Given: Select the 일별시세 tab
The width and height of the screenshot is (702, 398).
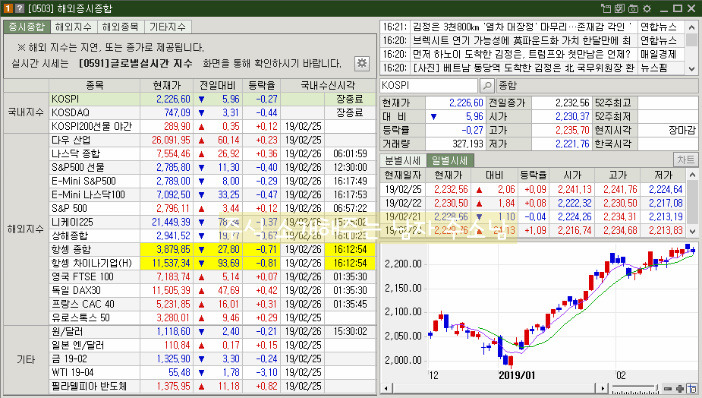Looking at the screenshot, I should coord(450,160).
